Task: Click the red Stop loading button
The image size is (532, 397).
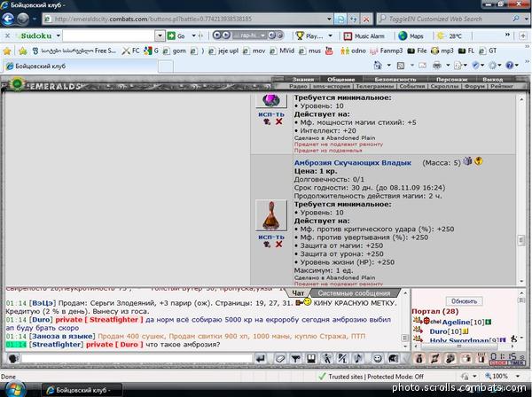Action: click(x=366, y=19)
